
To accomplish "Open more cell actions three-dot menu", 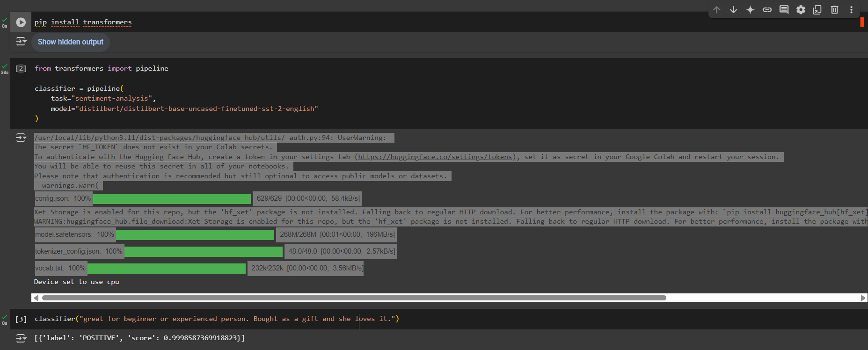I will tap(851, 10).
